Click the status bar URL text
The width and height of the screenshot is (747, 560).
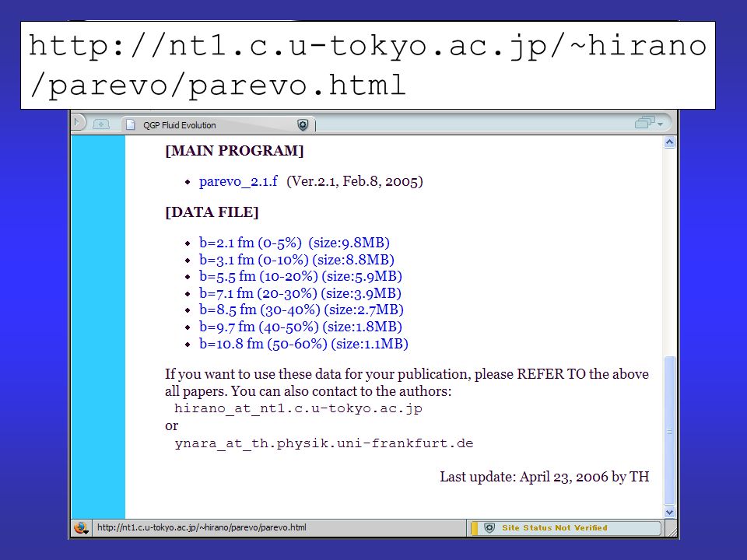tap(202, 527)
